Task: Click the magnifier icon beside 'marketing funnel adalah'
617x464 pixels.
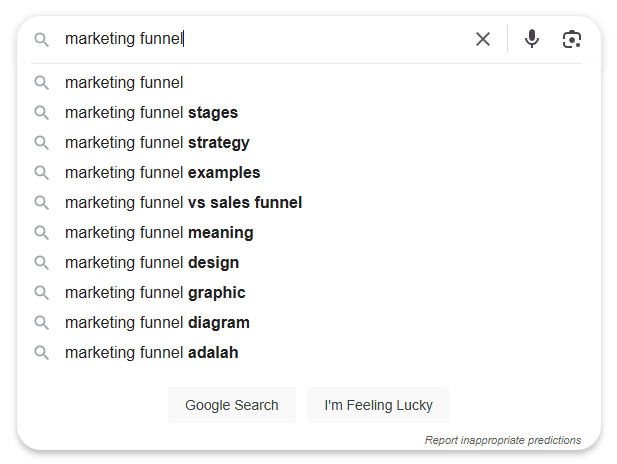Action: click(x=41, y=353)
